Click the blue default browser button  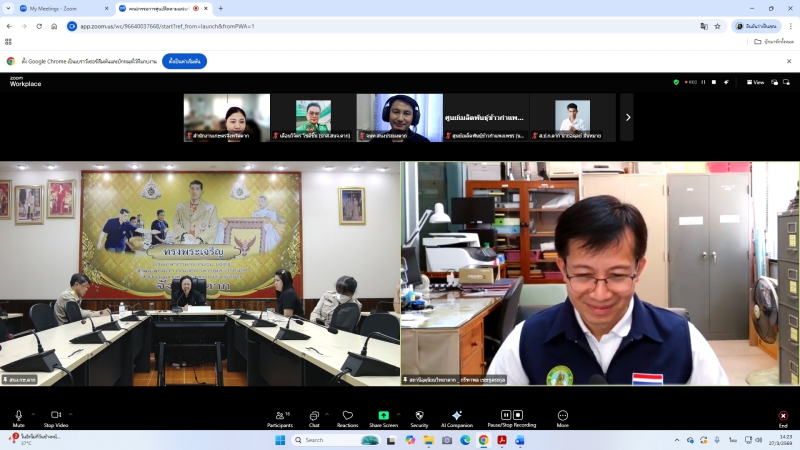(184, 61)
